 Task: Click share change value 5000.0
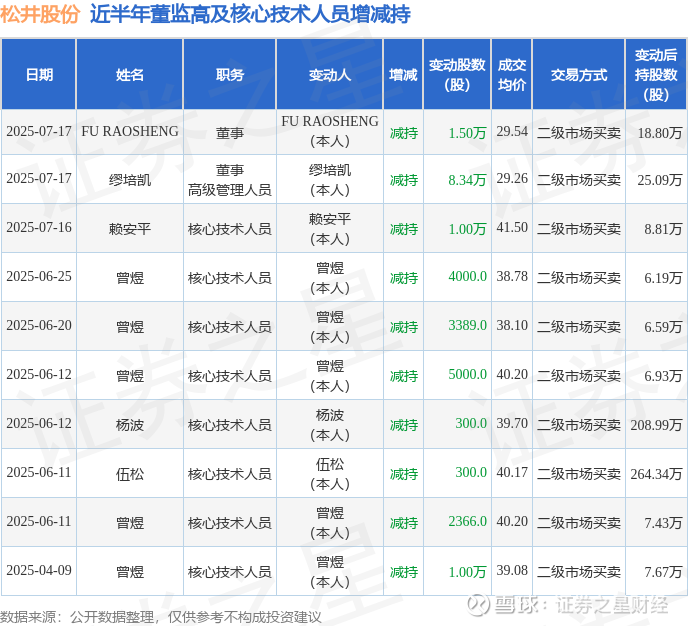(467, 374)
